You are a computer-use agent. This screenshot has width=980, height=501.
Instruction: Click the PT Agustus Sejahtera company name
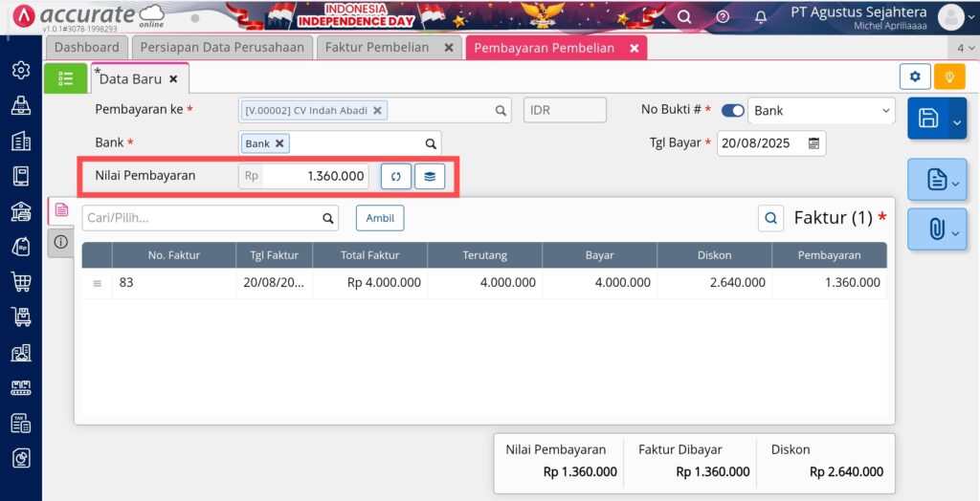click(858, 11)
